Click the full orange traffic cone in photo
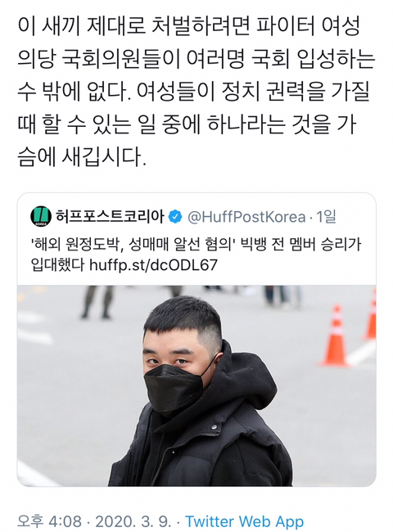The width and height of the screenshot is (393, 532). click(336, 336)
